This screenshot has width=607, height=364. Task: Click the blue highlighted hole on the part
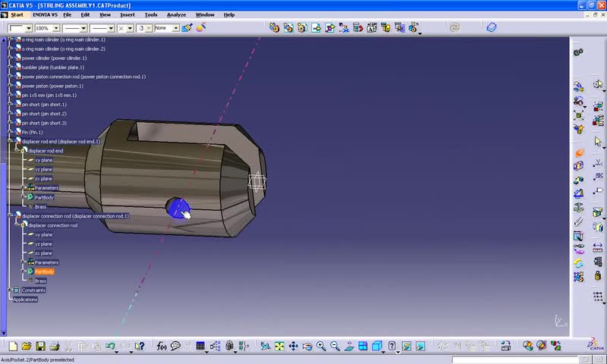point(177,208)
